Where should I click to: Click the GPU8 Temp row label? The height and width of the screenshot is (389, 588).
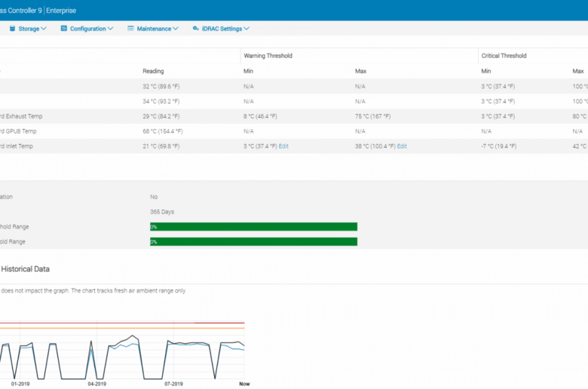[x=18, y=131]
